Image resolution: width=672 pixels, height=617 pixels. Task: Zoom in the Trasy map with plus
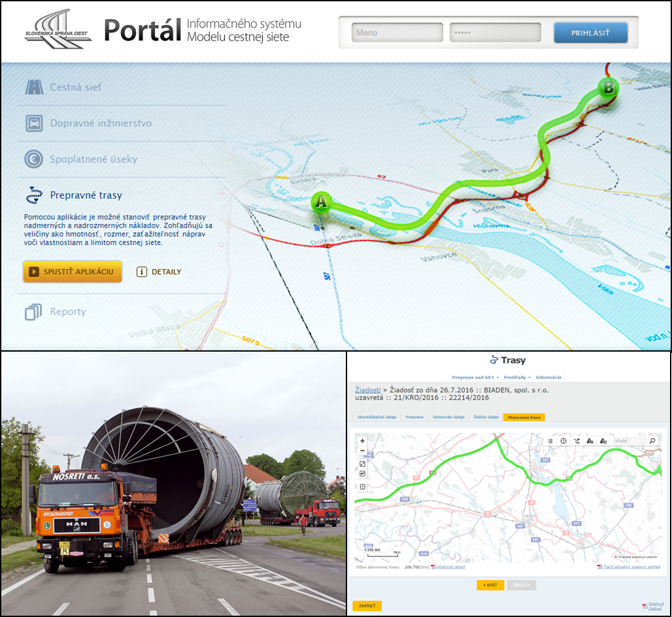tap(362, 441)
